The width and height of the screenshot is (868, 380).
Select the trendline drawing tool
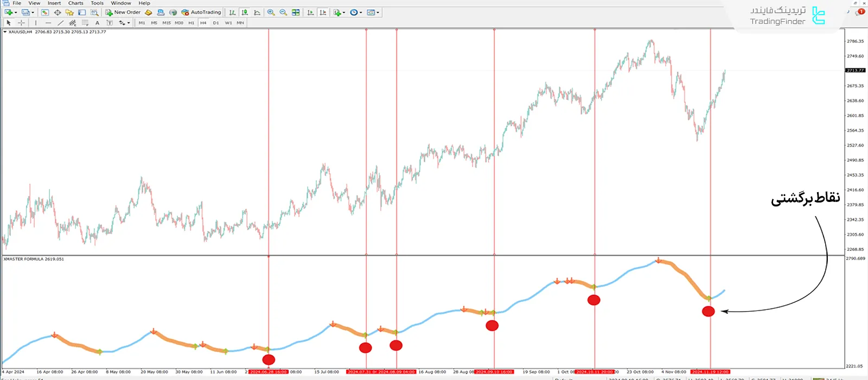[60, 23]
